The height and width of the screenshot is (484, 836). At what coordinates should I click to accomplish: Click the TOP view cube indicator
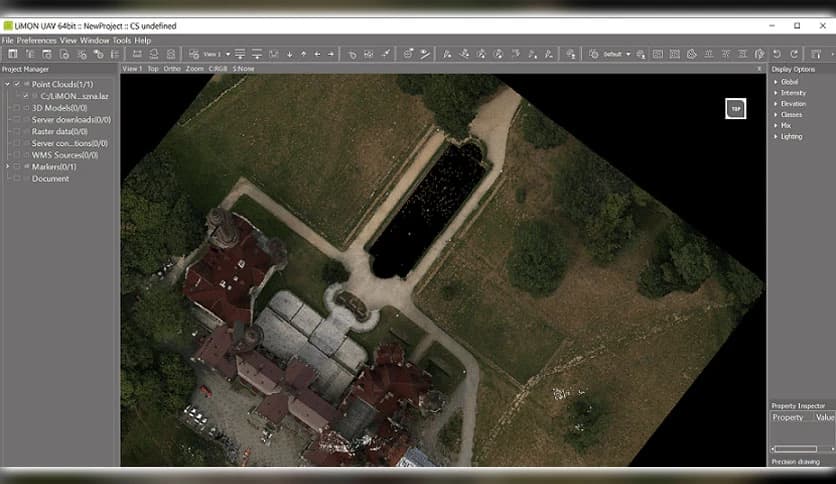pos(735,109)
